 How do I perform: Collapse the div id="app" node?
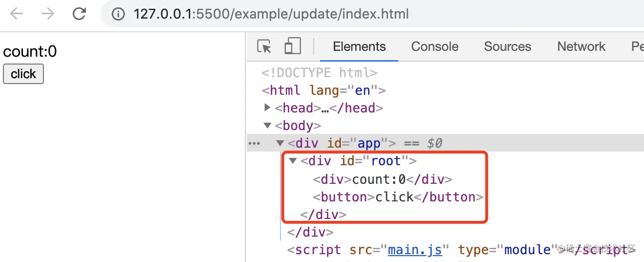point(280,144)
